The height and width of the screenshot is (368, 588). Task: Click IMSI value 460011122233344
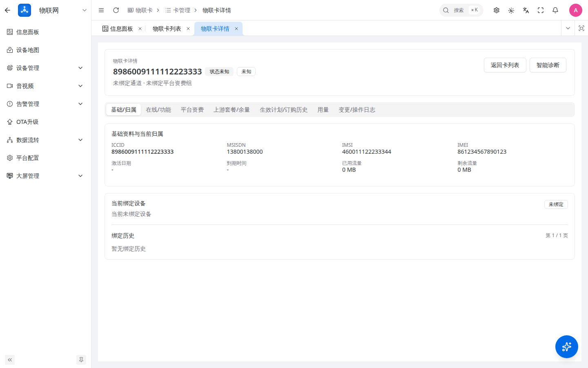(367, 152)
